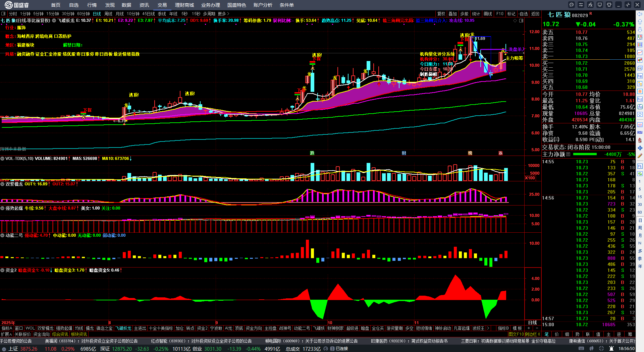Switch to the candlestick chart icon
Image resolution: width=644 pixels, height=352 pixels.
click(640, 60)
